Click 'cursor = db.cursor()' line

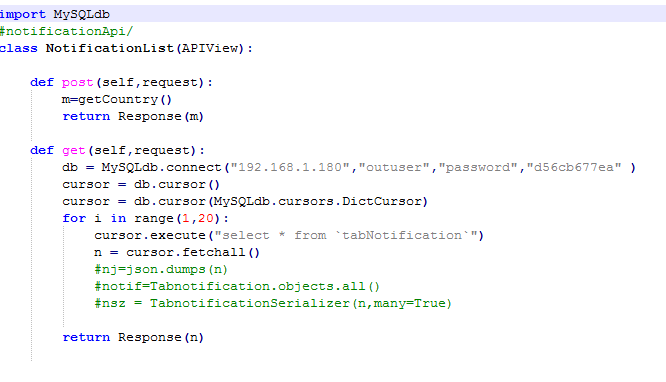[141, 184]
